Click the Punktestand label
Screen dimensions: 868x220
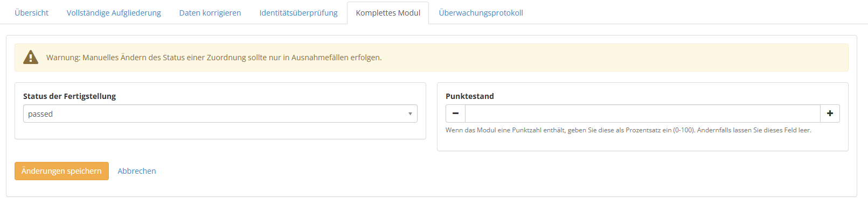pyautogui.click(x=470, y=96)
